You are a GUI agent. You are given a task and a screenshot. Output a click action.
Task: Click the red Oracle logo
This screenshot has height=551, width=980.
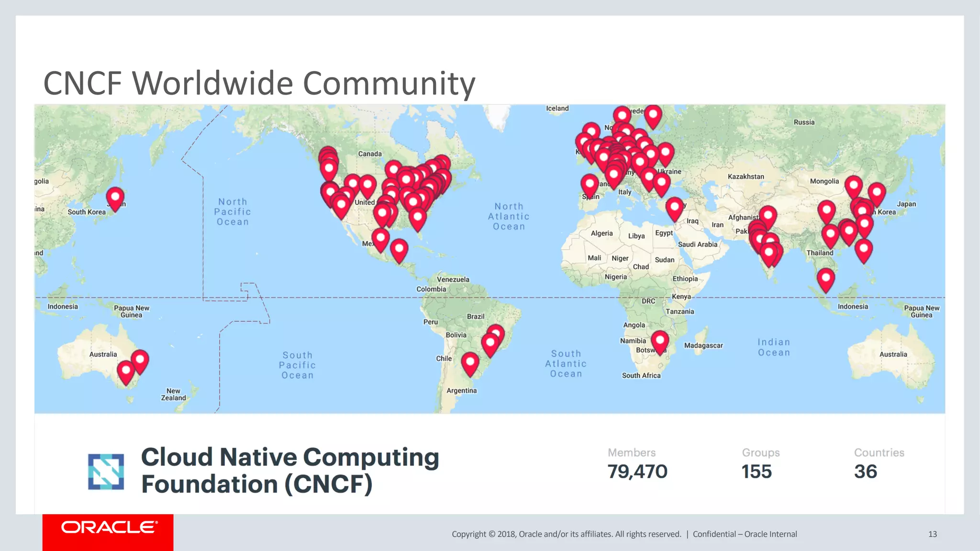[x=108, y=532]
